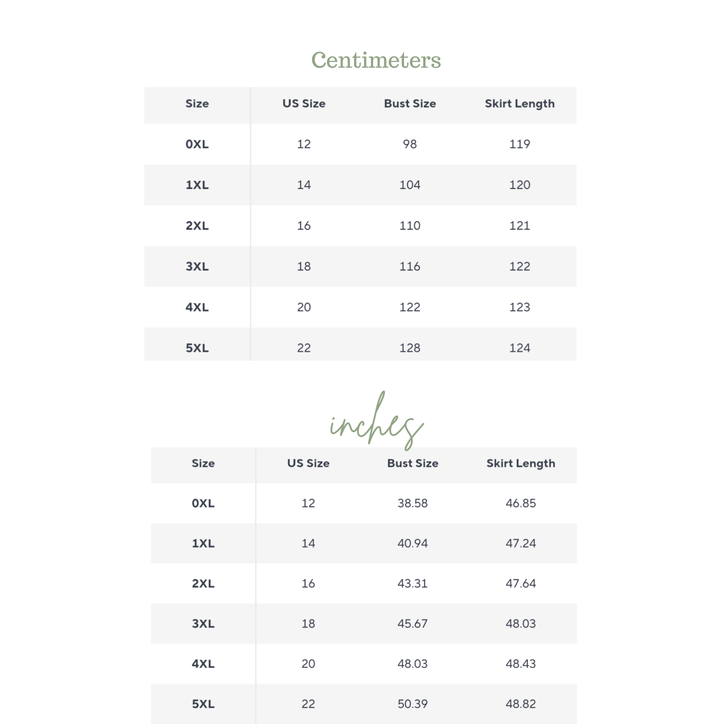Click the 124 skirt length cell

coord(520,348)
